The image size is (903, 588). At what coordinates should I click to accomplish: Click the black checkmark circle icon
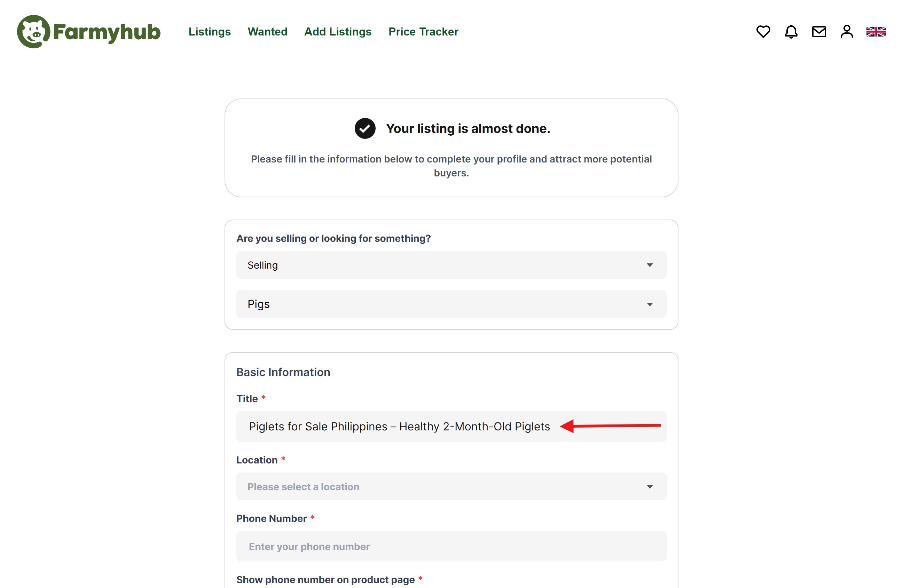(x=365, y=128)
